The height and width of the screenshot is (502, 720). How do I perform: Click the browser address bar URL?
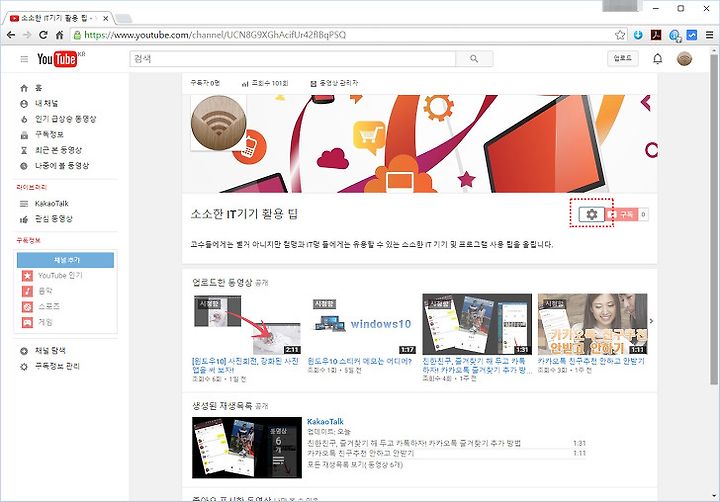click(215, 35)
